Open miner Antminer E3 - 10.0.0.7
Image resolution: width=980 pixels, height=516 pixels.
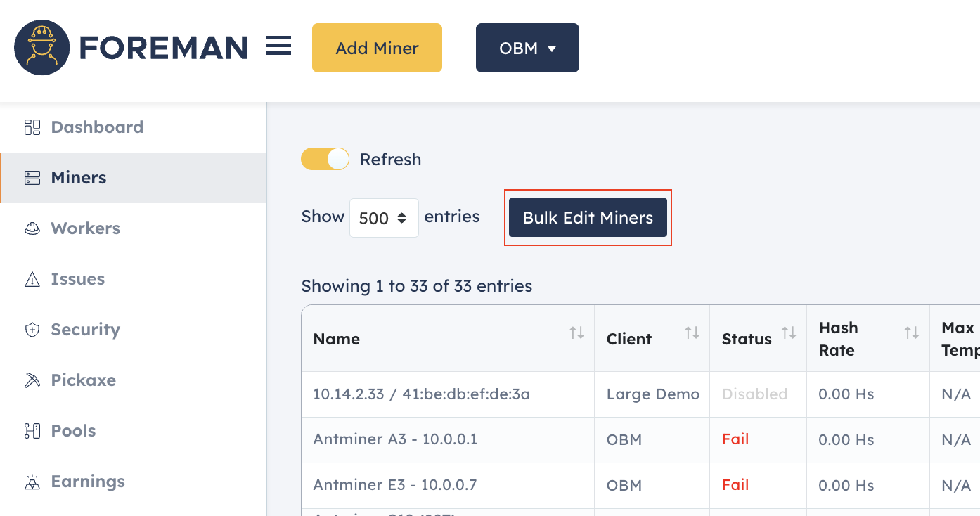coord(395,485)
